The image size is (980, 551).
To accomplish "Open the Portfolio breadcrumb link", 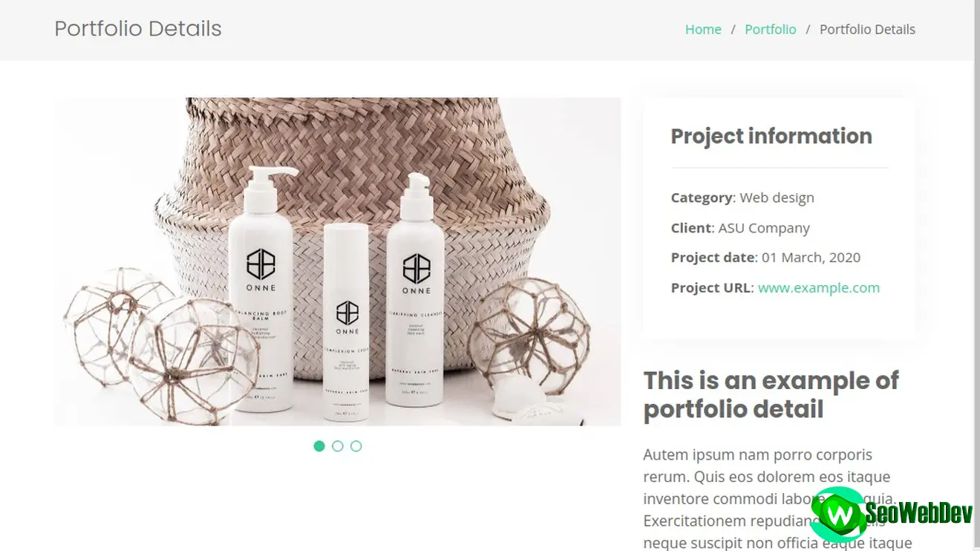I will (x=770, y=30).
